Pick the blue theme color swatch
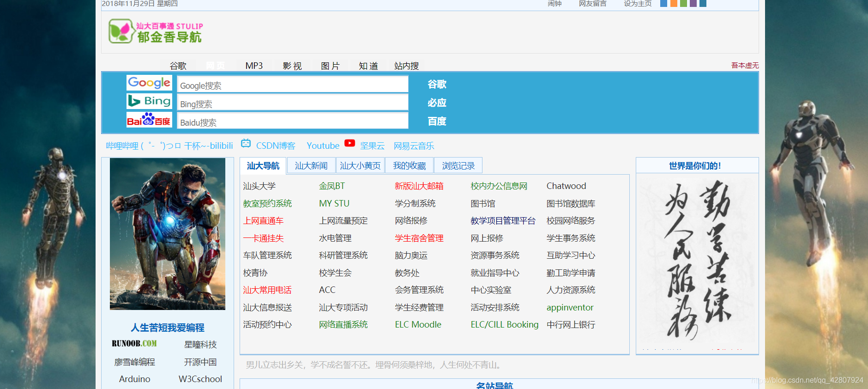The height and width of the screenshot is (389, 868). pos(663,3)
